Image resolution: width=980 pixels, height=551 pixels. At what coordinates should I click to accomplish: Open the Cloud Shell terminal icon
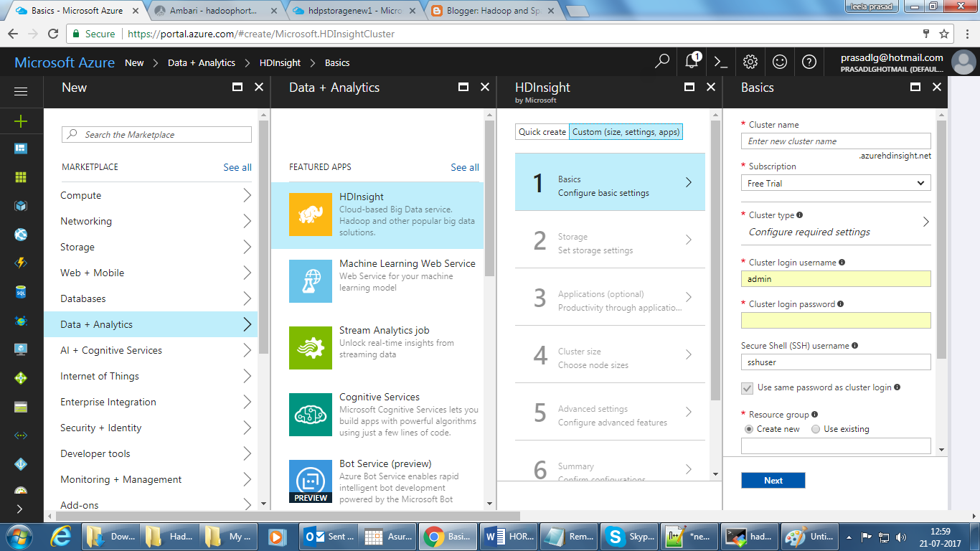pos(721,62)
